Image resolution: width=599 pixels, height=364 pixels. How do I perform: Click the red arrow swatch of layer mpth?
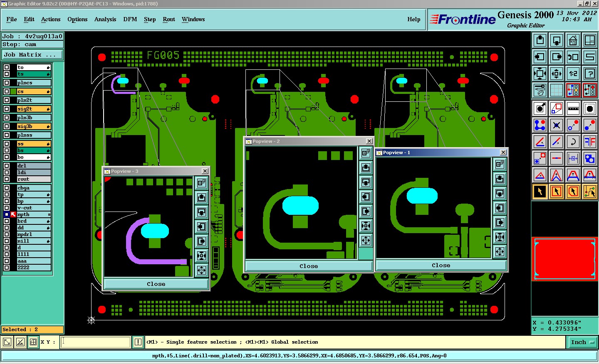pos(13,214)
